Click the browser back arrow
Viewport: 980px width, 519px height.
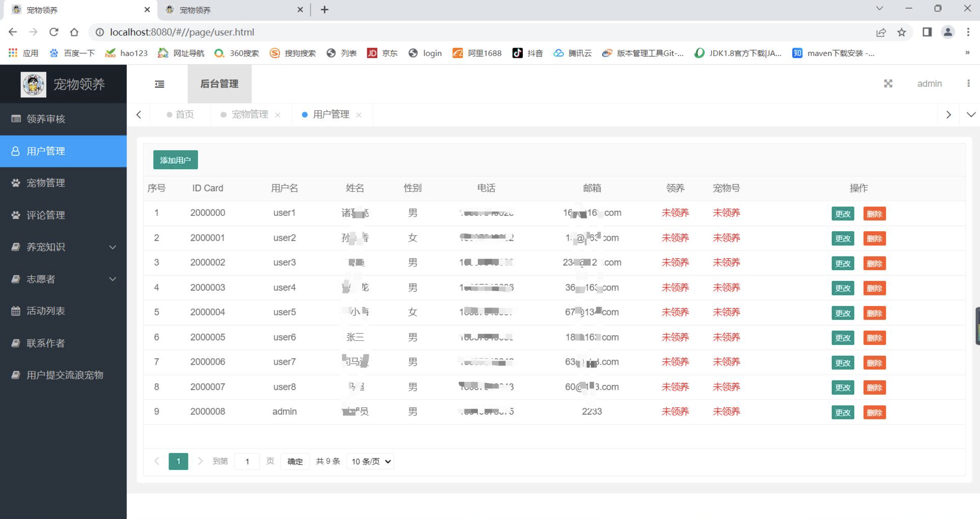coord(13,32)
